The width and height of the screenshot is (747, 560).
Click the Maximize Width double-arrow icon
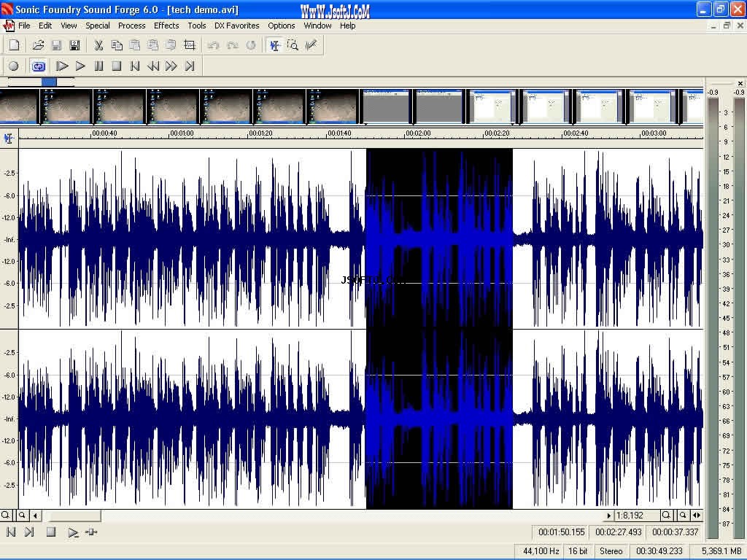pyautogui.click(x=697, y=516)
